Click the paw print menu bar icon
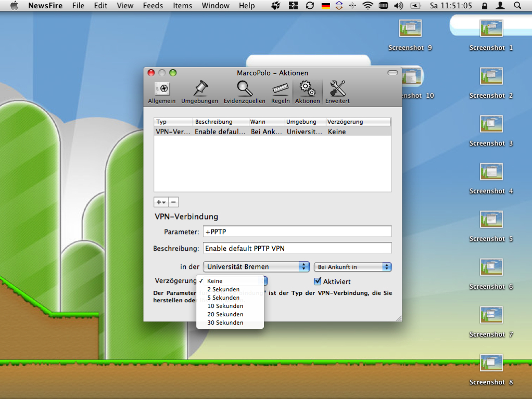532x399 pixels. point(276,5)
